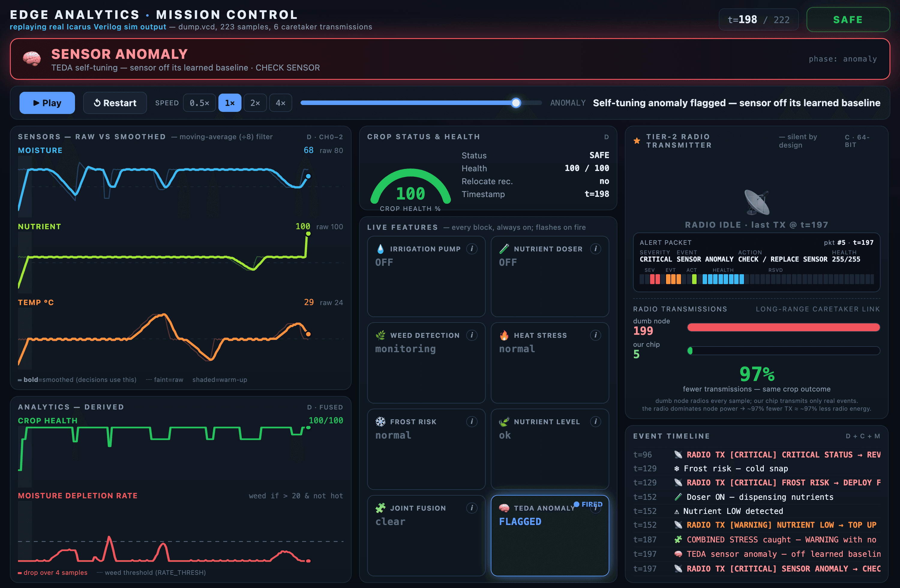Select the 1× speed option
The height and width of the screenshot is (588, 900).
(230, 103)
